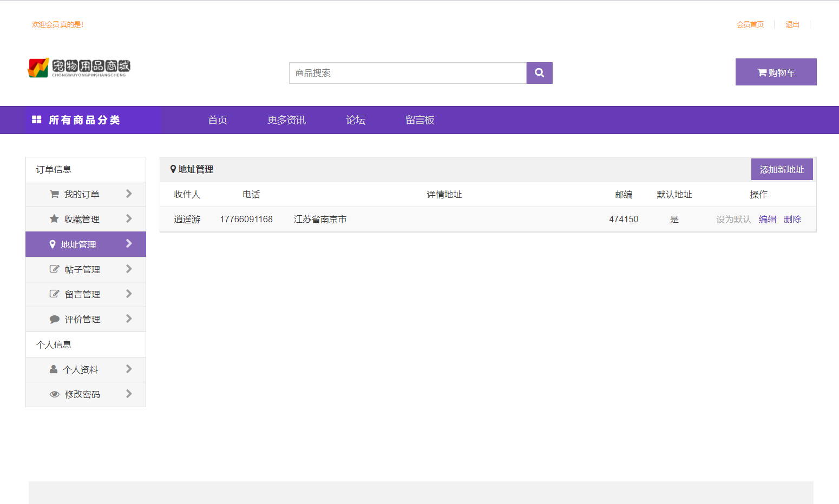Screen dimensions: 839x504
Task: Click the 默认地址 column header
Action: pos(674,194)
